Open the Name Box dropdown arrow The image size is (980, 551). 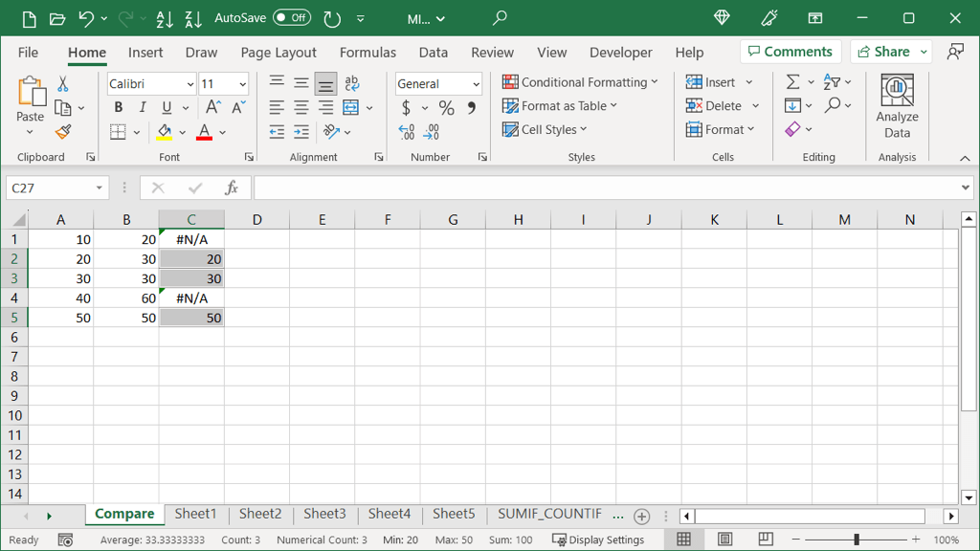[x=99, y=188]
